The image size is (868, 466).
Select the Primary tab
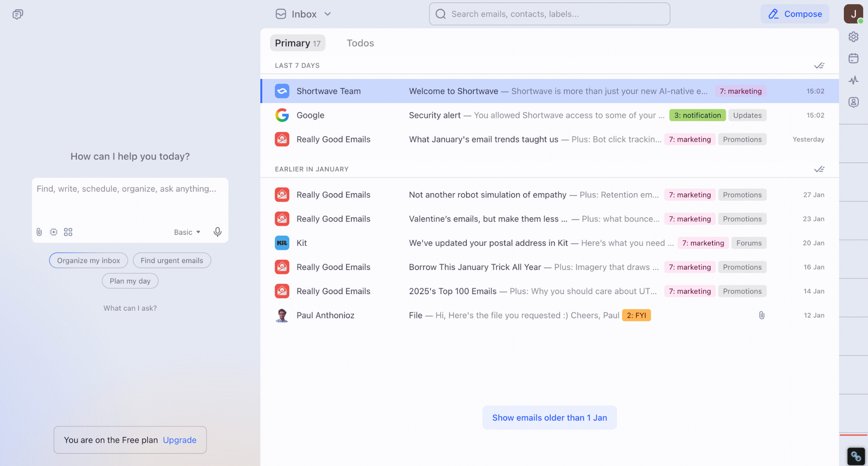297,43
